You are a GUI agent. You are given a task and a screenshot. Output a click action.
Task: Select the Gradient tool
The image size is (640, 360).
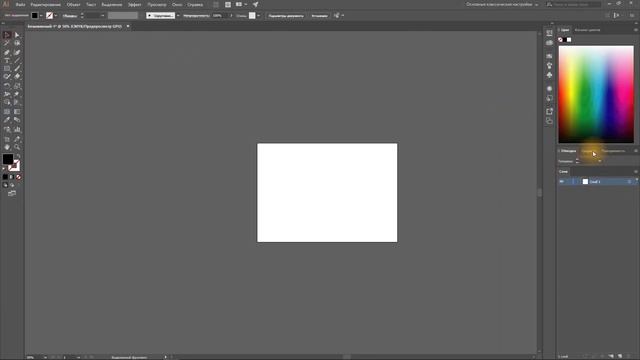click(17, 111)
